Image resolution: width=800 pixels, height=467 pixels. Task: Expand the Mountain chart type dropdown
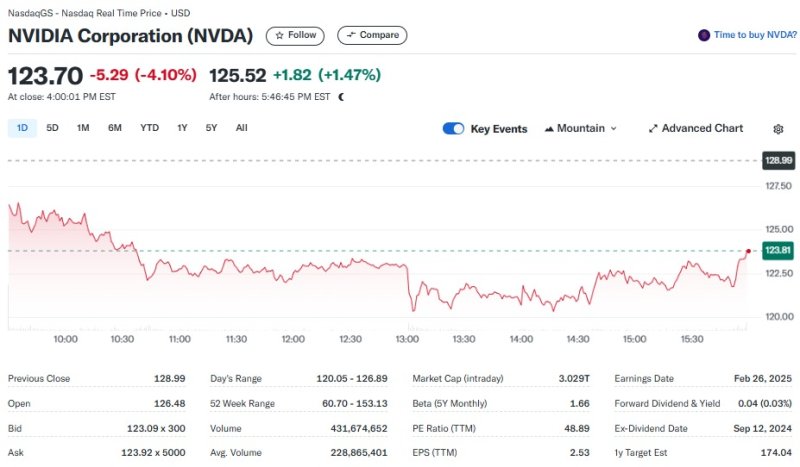pos(613,129)
